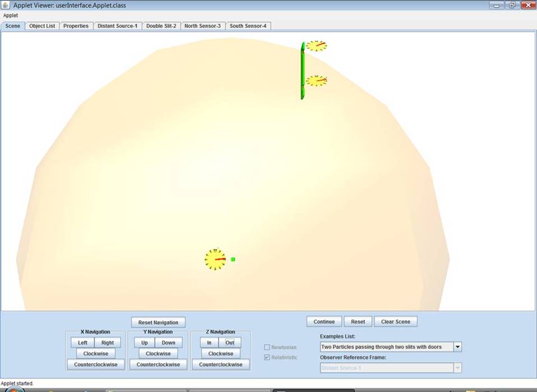Click the small green particle near the clock
The height and width of the screenshot is (392, 537).
tap(232, 259)
